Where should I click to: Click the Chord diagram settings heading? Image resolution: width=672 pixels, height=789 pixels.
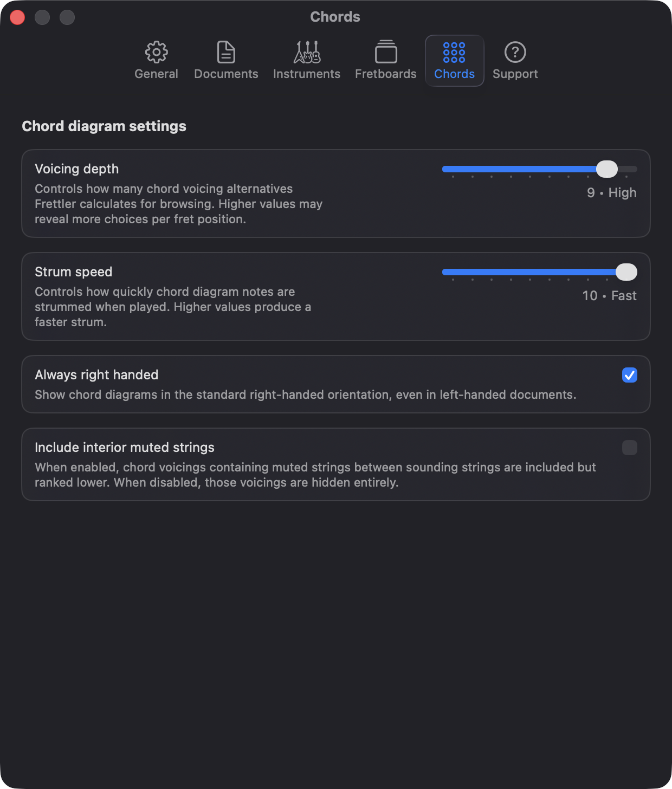(104, 126)
